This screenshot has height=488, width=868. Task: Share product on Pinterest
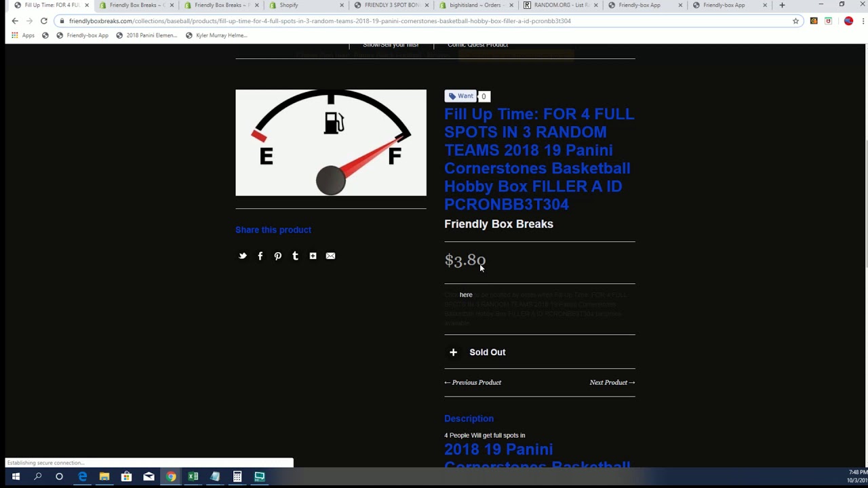277,256
